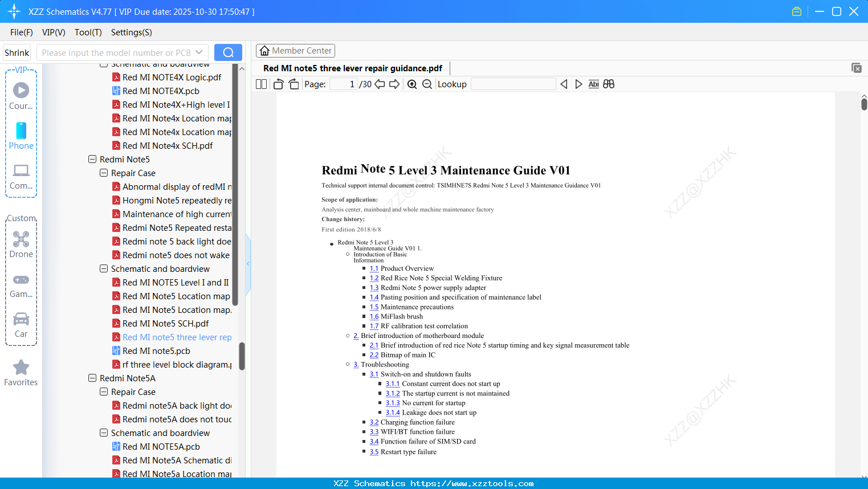Image resolution: width=868 pixels, height=489 pixels.
Task: Open Red MI NOTE4X Logic.pdf
Action: coord(172,78)
